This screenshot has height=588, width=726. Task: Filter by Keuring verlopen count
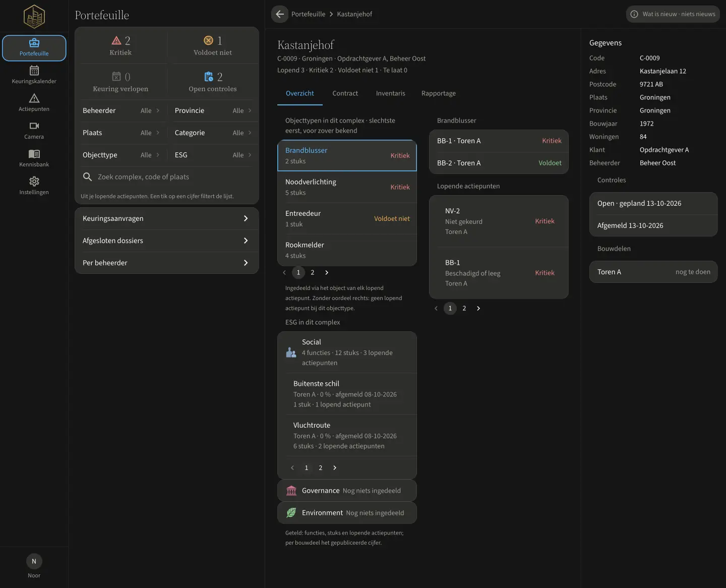coord(120,82)
